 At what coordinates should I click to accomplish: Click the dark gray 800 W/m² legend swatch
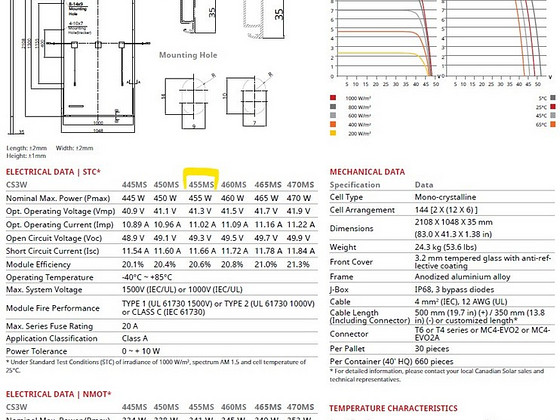(x=333, y=106)
